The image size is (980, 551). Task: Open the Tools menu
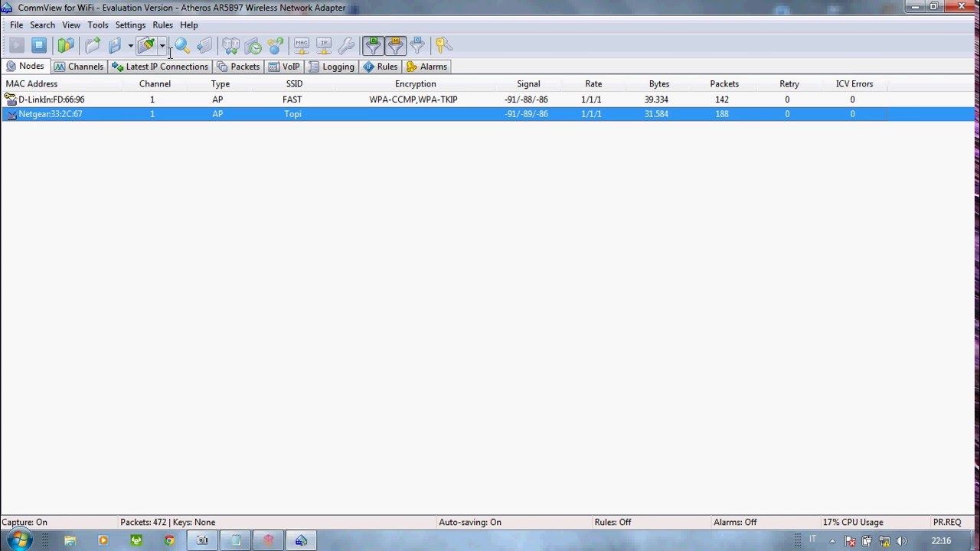(x=98, y=25)
